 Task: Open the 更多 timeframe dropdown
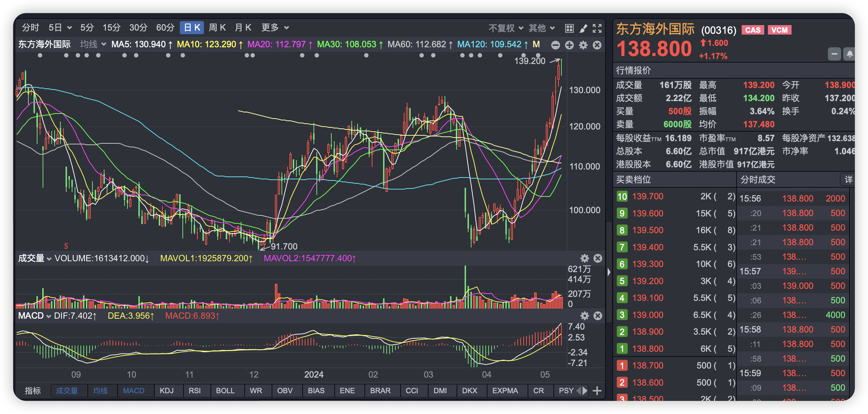(275, 28)
